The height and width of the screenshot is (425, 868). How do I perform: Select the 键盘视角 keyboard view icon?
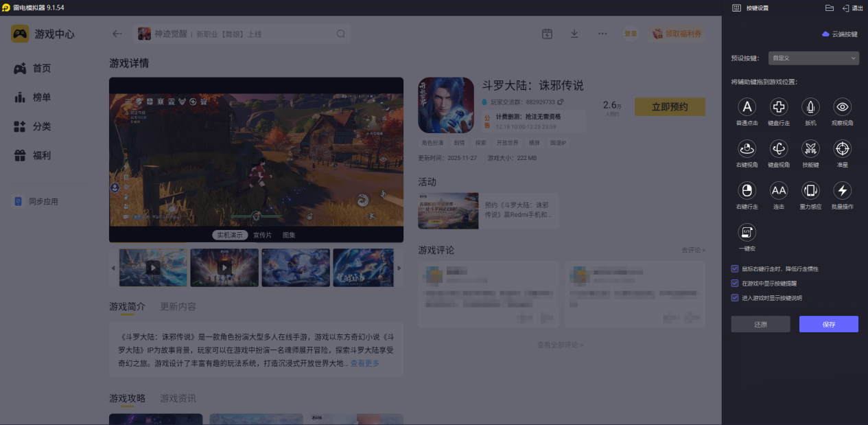[779, 148]
